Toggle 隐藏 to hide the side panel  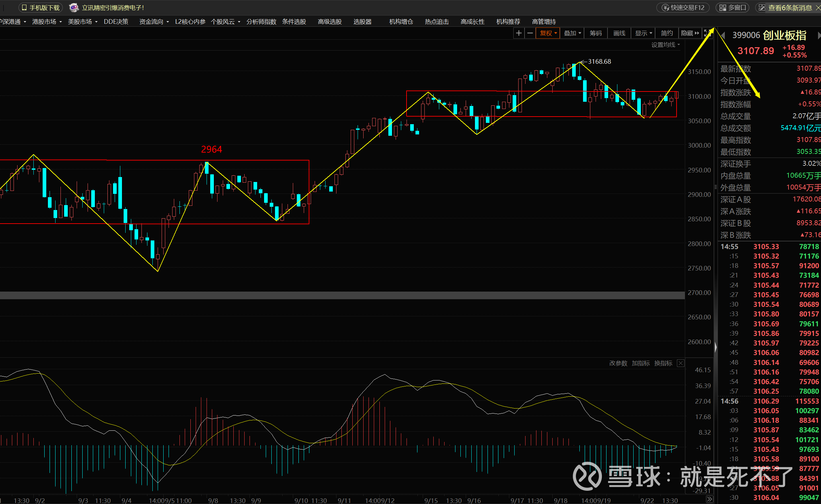(689, 33)
